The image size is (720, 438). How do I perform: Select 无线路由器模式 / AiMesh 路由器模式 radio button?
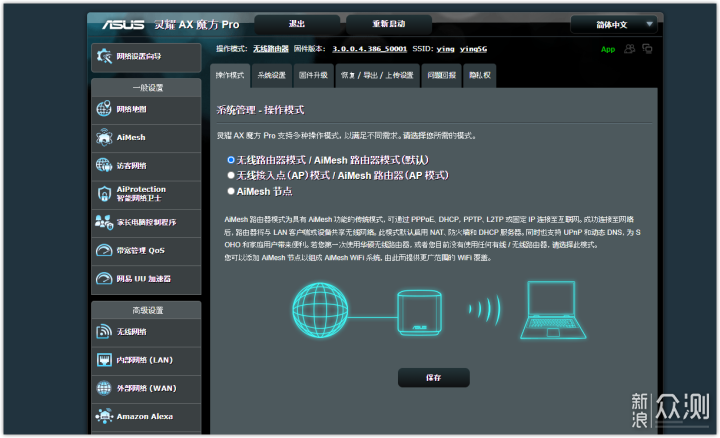[231, 160]
